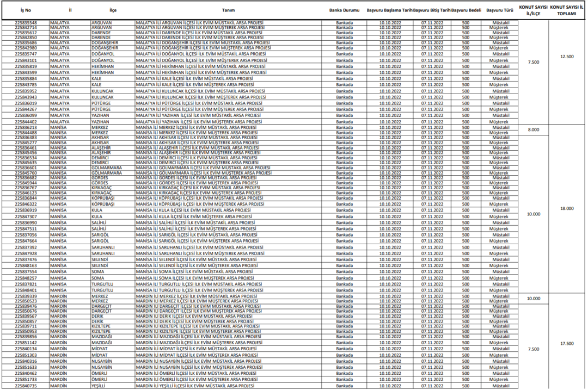Screen dimensions: 588x390
Task: Click job number 225848401
Action: 26,290
